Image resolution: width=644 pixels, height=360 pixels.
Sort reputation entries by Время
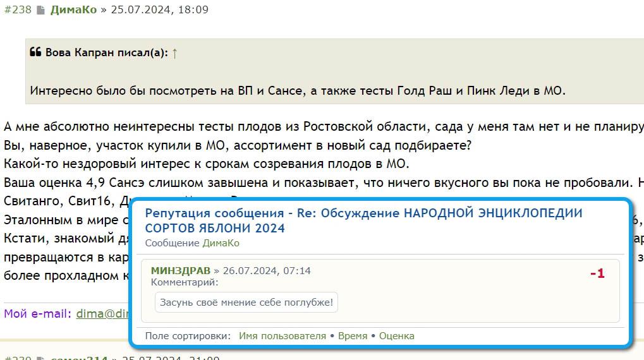352,336
